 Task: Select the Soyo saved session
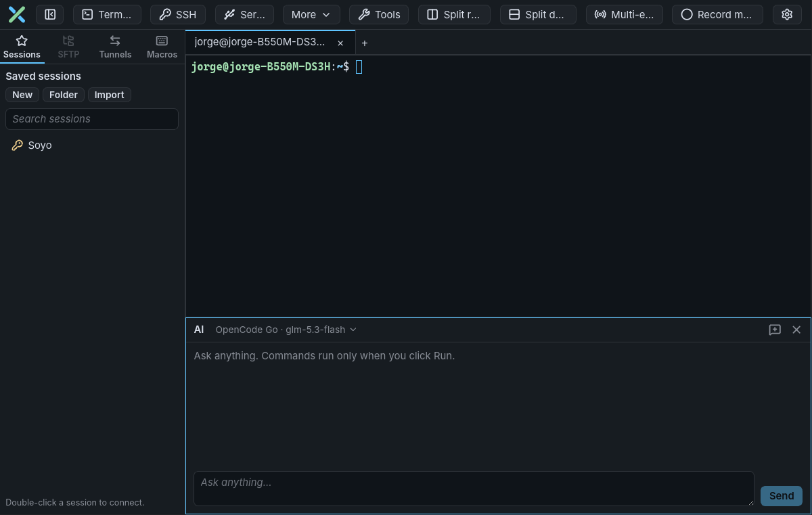[x=92, y=145]
